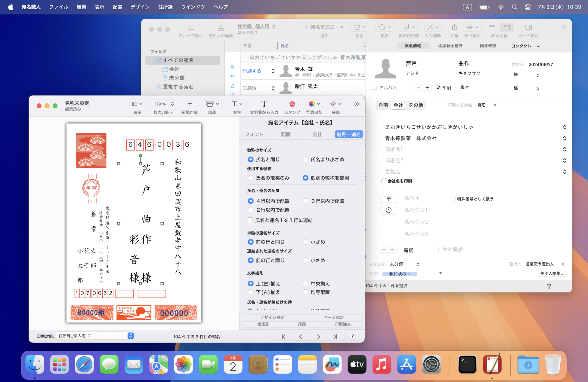Open the 住所録 menu in the menu bar

165,7
